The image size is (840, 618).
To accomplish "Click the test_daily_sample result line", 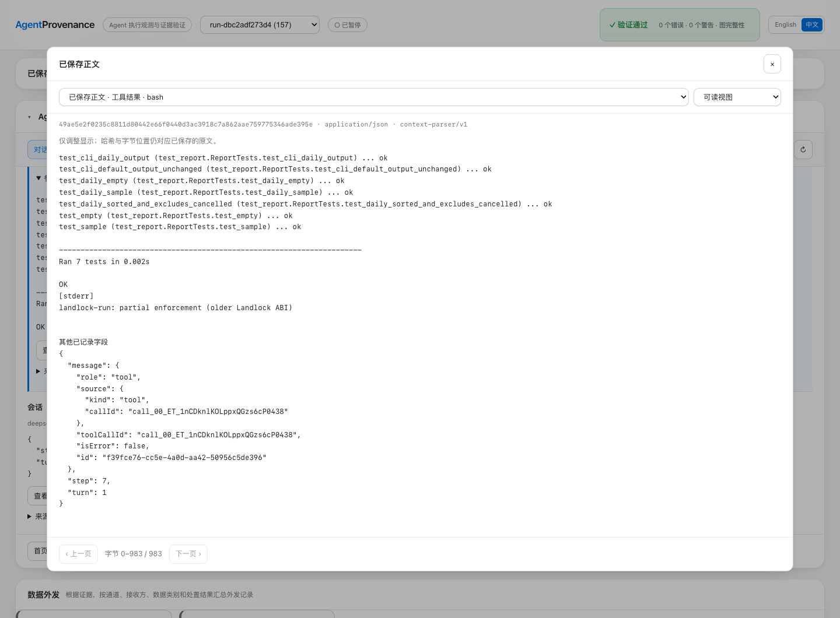I will [206, 192].
